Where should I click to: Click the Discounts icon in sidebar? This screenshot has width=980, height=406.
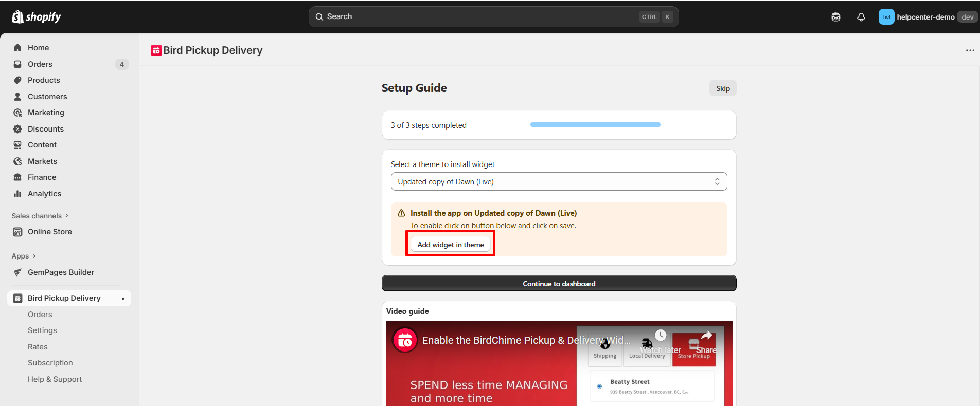click(17, 129)
